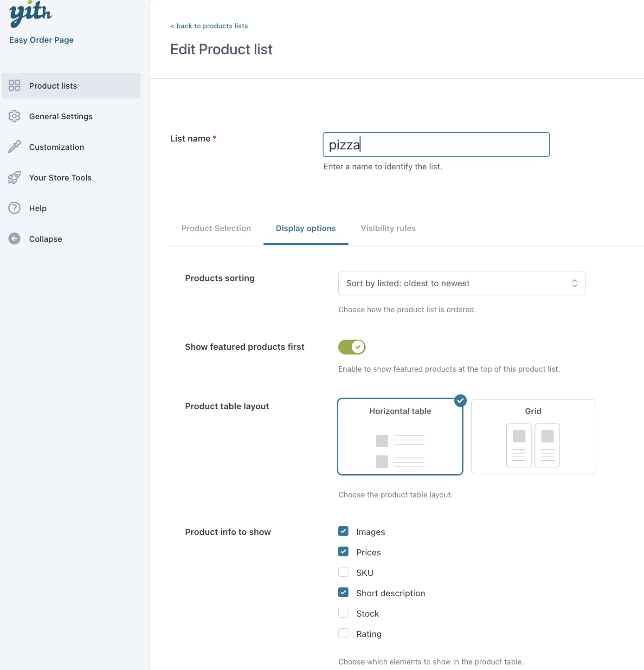Screen dimensions: 644x670
Task: Click the selected checkmark badge on Horizontal table
Action: (x=460, y=400)
